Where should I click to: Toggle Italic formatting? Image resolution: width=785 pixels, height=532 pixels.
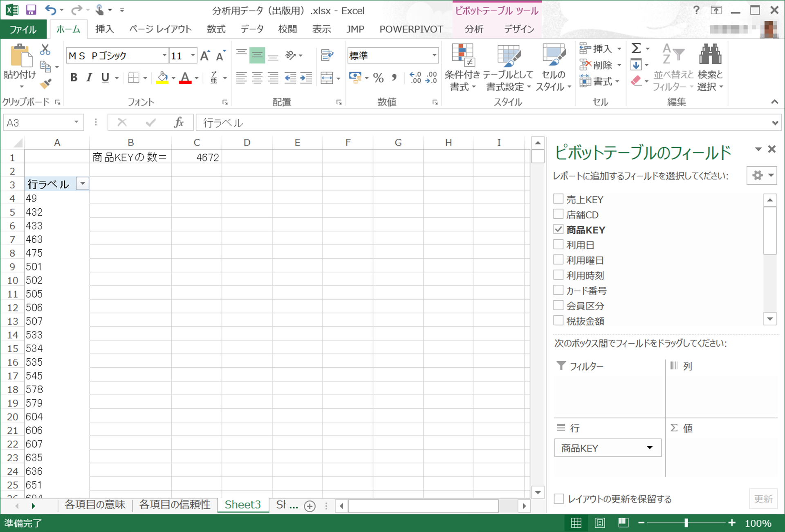click(89, 77)
